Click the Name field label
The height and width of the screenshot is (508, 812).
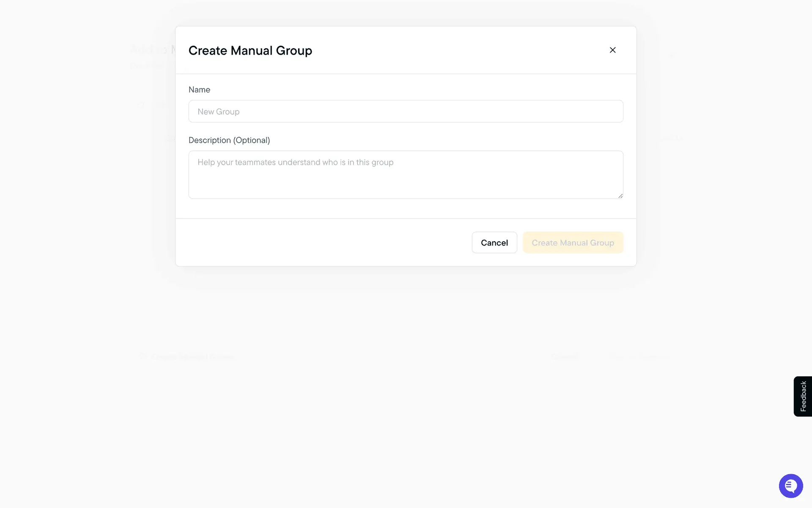tap(199, 90)
